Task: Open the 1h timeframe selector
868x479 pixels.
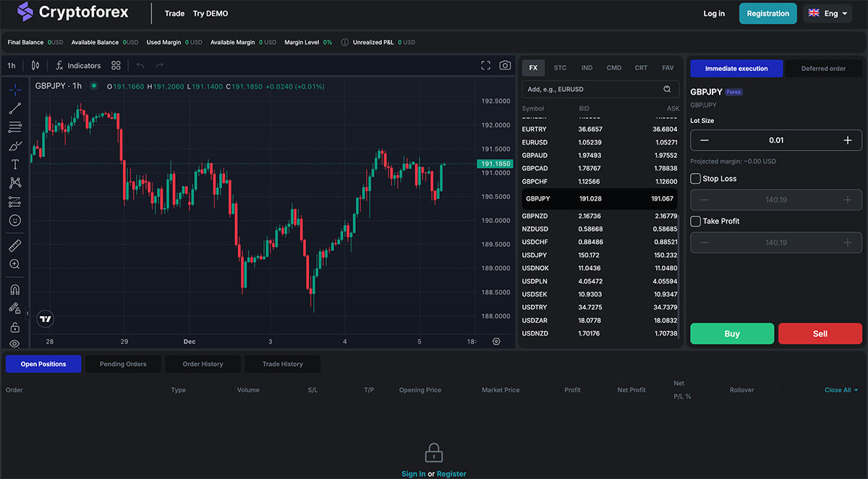Action: click(12, 66)
